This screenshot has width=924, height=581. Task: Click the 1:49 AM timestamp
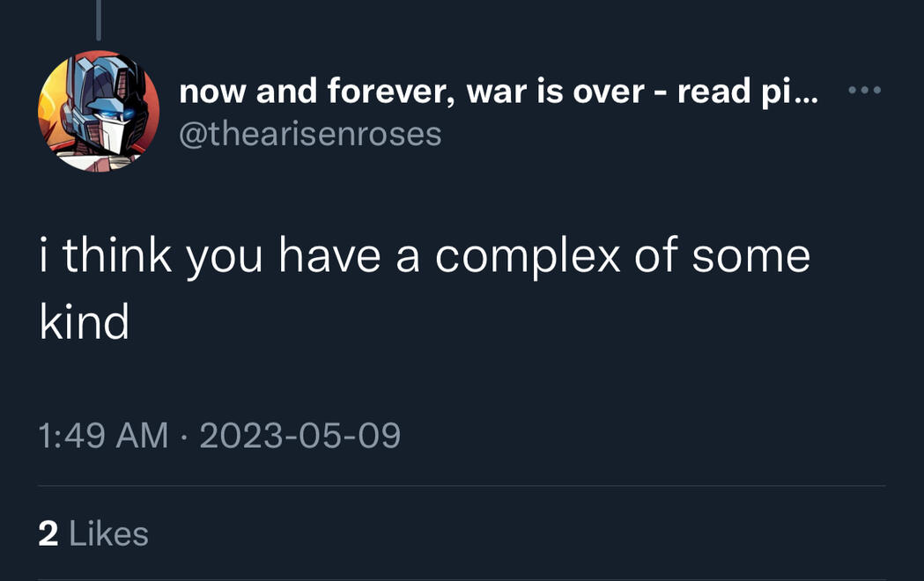103,435
